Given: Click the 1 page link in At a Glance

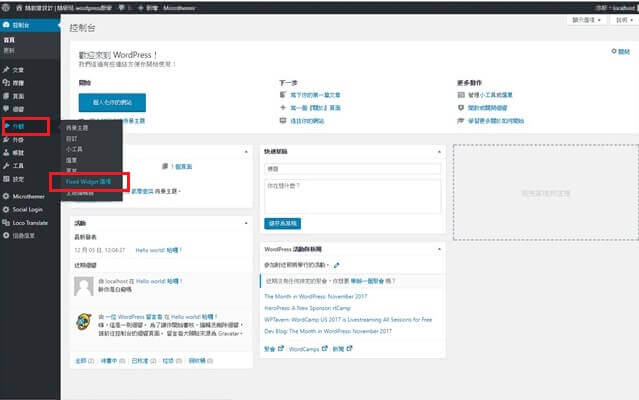Looking at the screenshot, I should click(x=181, y=167).
